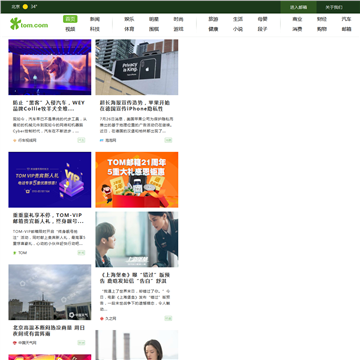The image size is (360, 360).
Task: Open the 财经 section
Action: [322, 19]
